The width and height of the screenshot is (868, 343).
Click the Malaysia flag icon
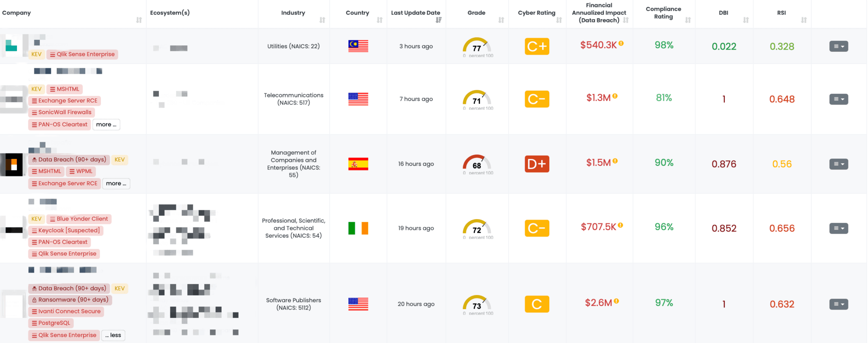pyautogui.click(x=358, y=46)
